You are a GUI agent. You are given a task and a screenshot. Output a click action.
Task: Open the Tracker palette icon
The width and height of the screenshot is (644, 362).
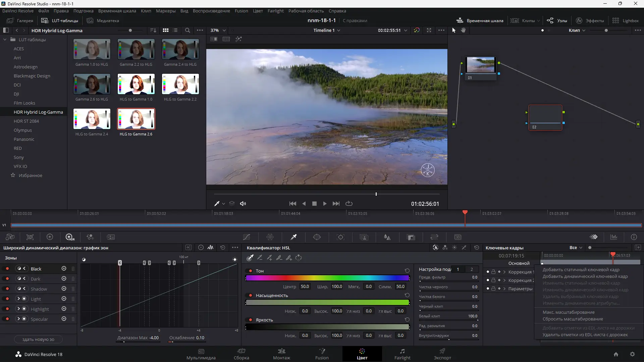point(340,237)
